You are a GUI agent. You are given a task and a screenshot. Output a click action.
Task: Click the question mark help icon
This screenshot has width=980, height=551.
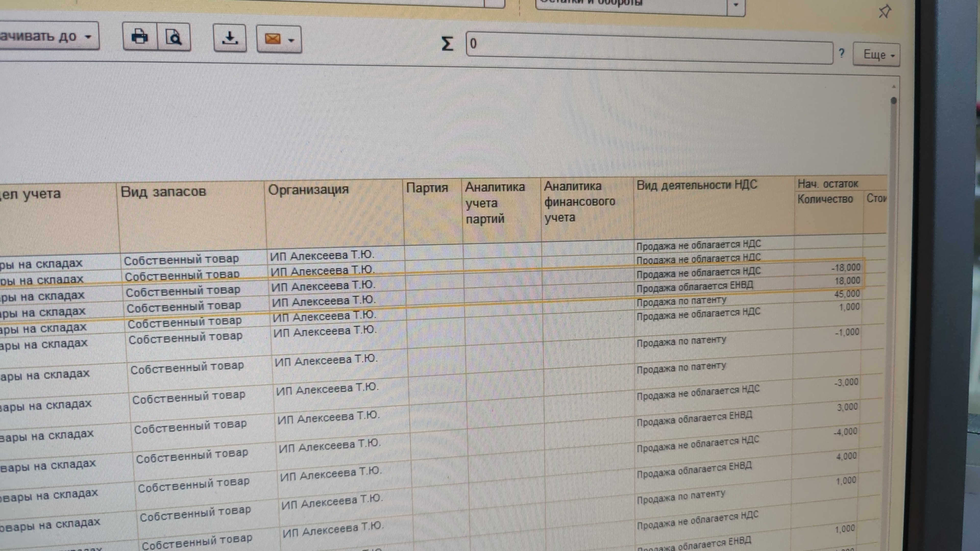pos(841,53)
